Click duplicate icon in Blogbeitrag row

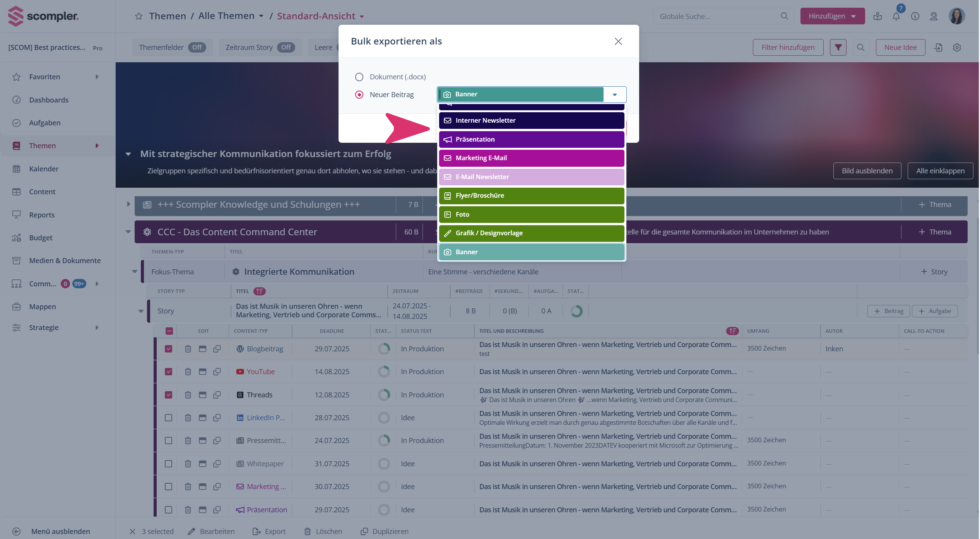[217, 349]
